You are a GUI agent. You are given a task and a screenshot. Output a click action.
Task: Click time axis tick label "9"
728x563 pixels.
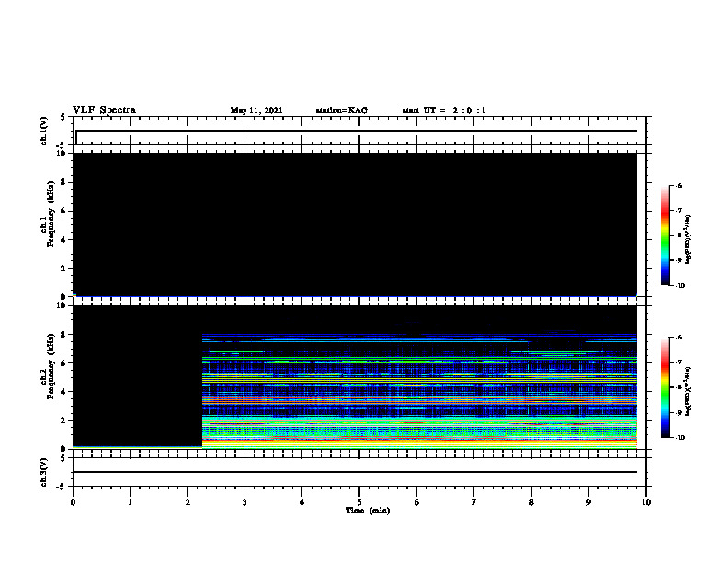click(x=588, y=502)
